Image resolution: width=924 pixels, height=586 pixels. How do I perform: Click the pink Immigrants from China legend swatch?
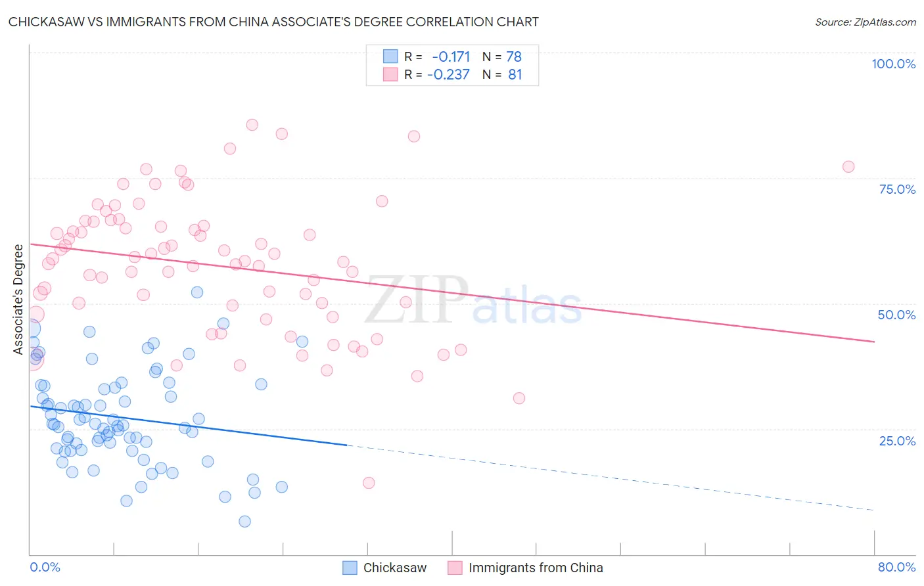[x=455, y=568]
